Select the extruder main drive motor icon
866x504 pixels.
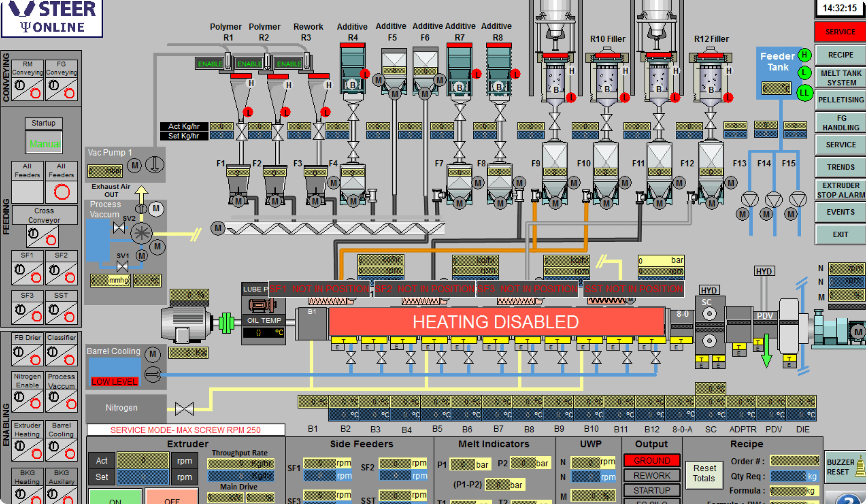point(184,321)
